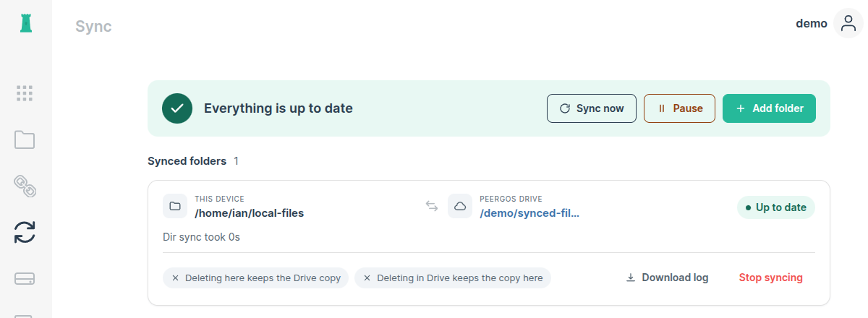
Task: Click the 'PEERGOS DRIVE' label
Action: [511, 199]
